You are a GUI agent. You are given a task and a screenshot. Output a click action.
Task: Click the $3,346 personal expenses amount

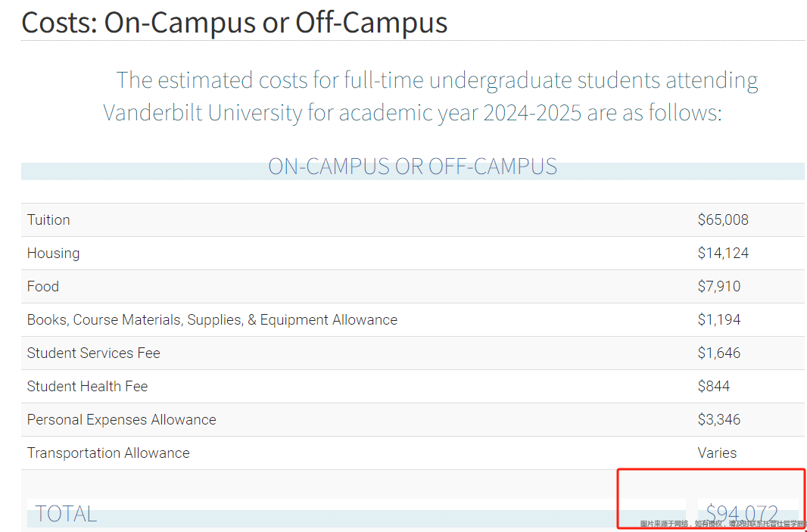coord(718,420)
